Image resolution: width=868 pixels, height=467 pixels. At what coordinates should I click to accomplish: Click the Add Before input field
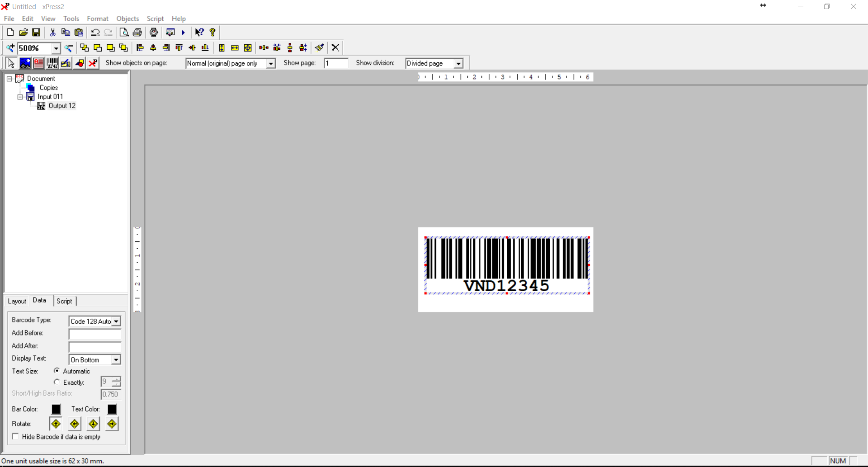point(94,334)
